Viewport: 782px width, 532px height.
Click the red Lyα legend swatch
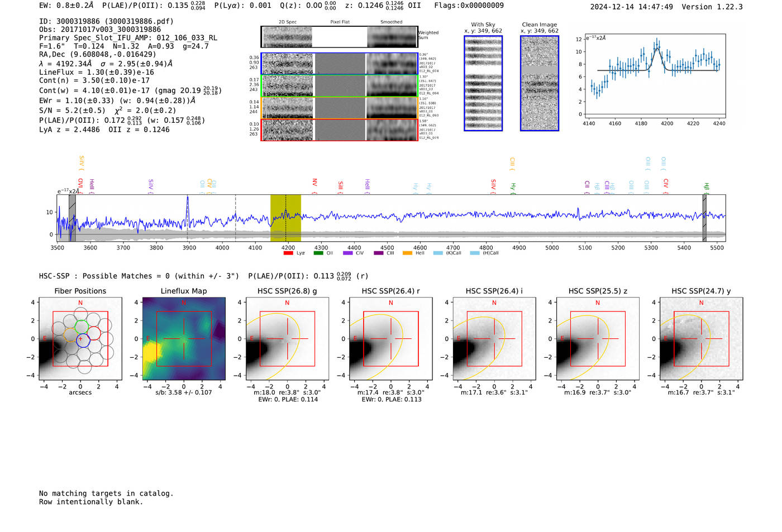point(288,253)
